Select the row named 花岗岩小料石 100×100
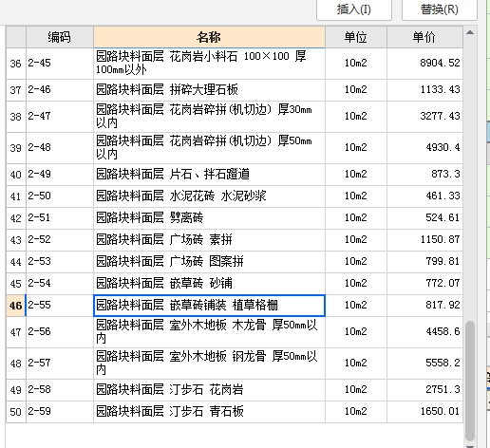This screenshot has width=490, height=448. [209, 64]
